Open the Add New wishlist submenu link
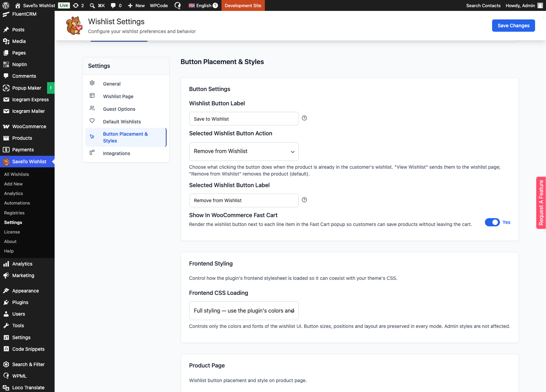 [x=13, y=184]
